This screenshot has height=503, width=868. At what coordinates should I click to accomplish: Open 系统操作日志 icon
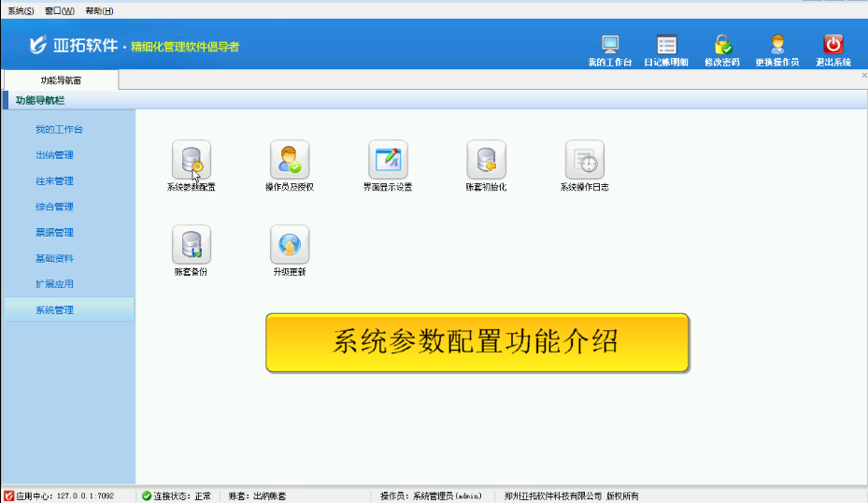(x=584, y=160)
